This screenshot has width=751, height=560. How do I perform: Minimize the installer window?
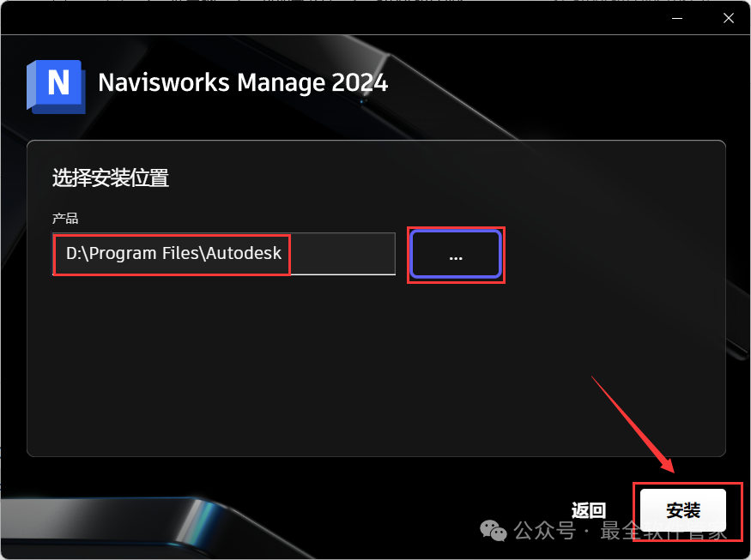pos(677,18)
